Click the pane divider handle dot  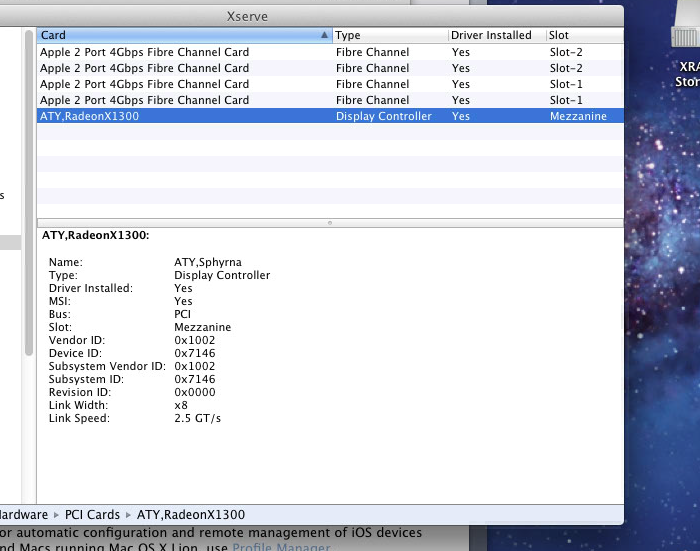tap(330, 223)
